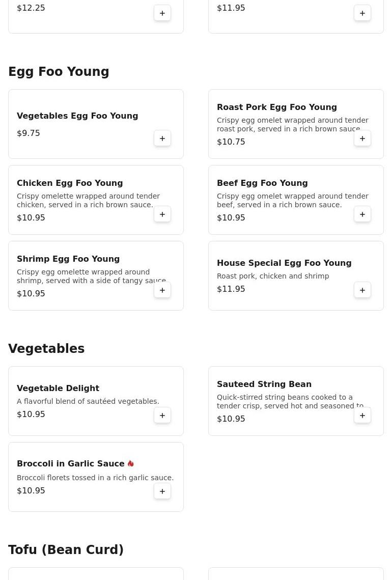The height and width of the screenshot is (580, 392).
Task: Add Sauteed String Bean to cart
Action: pyautogui.click(x=362, y=416)
